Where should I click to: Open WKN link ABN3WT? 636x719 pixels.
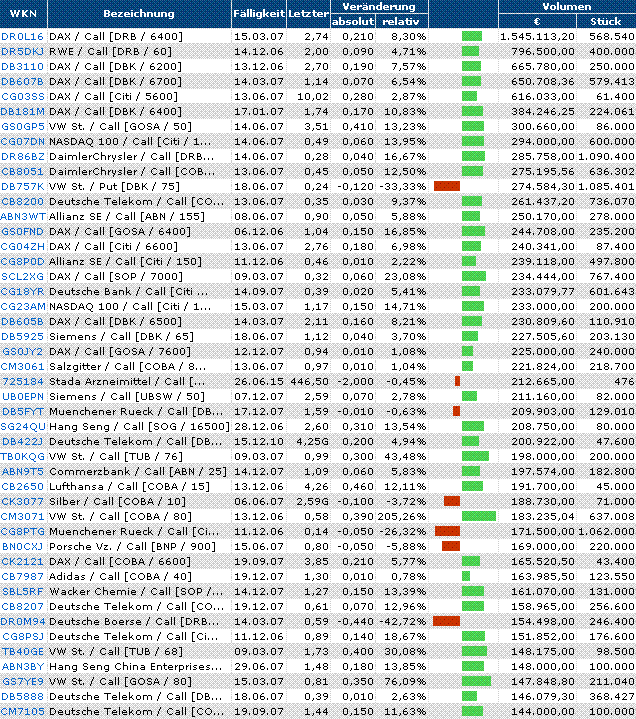[23, 216]
